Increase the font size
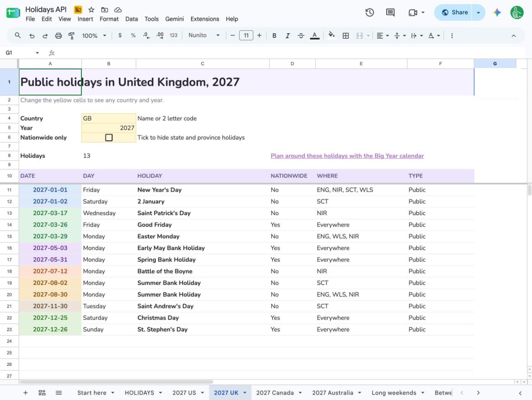532x400 pixels. [x=259, y=36]
